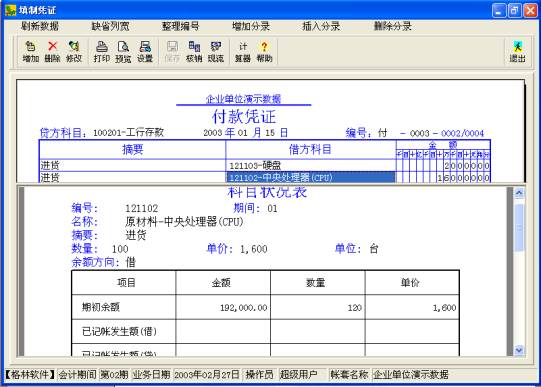The height and width of the screenshot is (387, 541).
Task: Click name 原材料-中央处理器(CPU)
Action: tap(184, 222)
